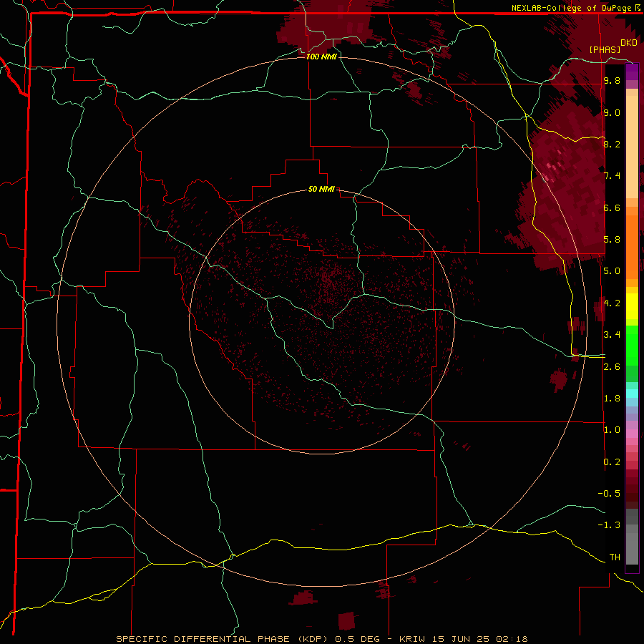Image resolution: width=644 pixels, height=644 pixels.
Task: Click the 6.6 value on color scale
Action: [612, 208]
